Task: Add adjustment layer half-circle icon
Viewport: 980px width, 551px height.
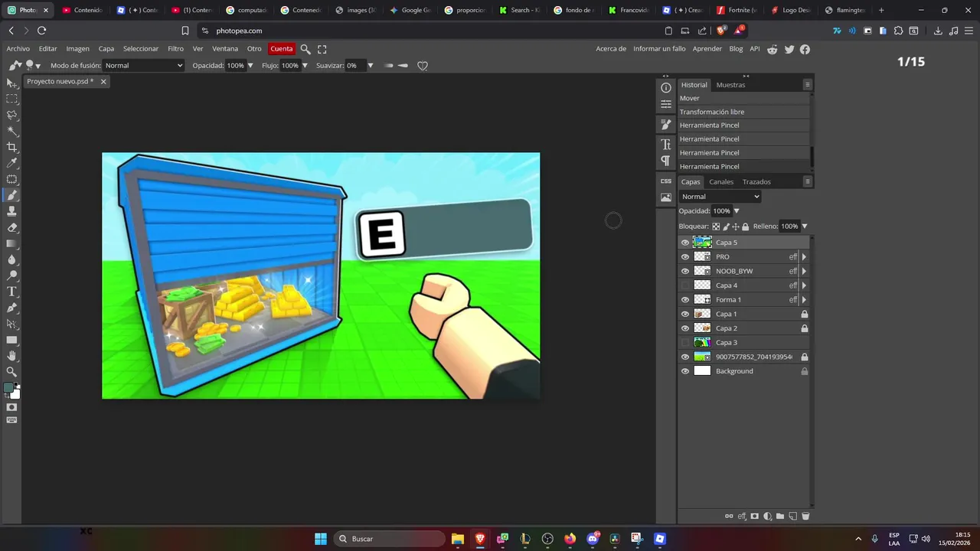Action: [x=767, y=517]
